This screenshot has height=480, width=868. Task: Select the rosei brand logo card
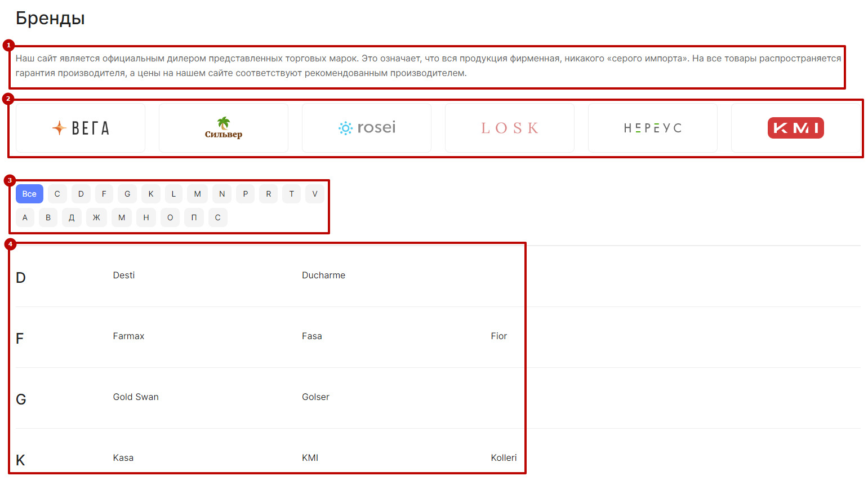click(x=367, y=128)
